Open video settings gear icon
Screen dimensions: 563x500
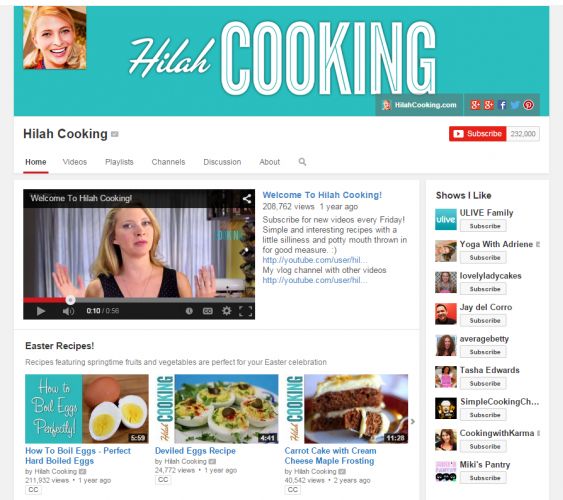pos(227,310)
